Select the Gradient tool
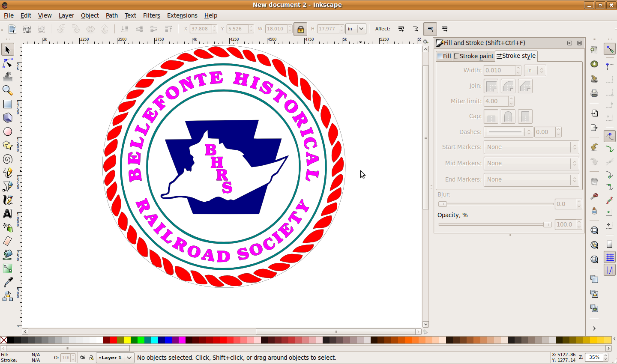 coord(7,269)
